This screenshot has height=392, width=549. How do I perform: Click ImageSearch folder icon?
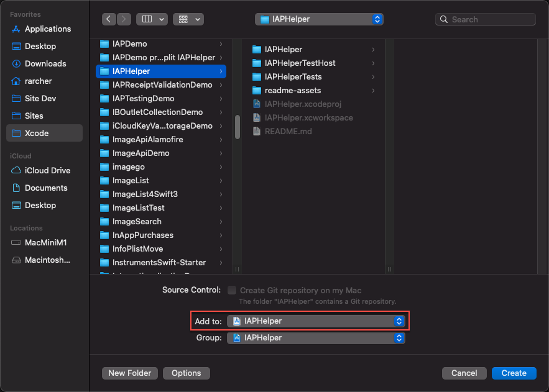click(104, 222)
